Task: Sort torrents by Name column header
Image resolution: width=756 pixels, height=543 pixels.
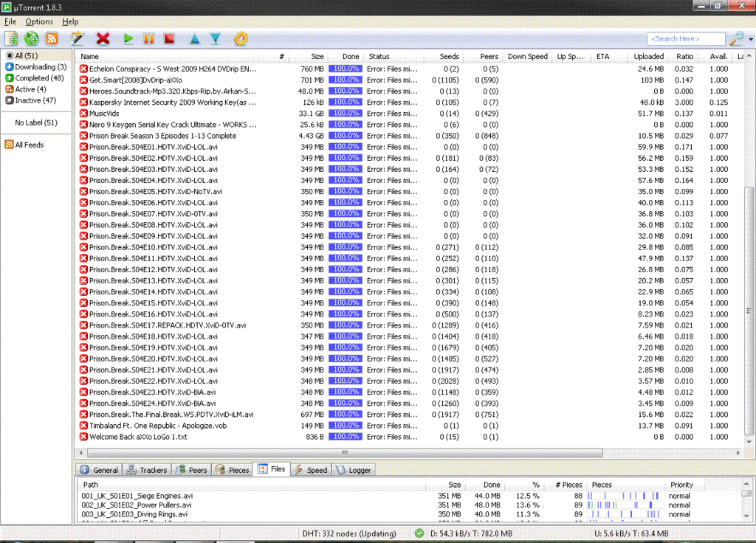Action: [168, 56]
